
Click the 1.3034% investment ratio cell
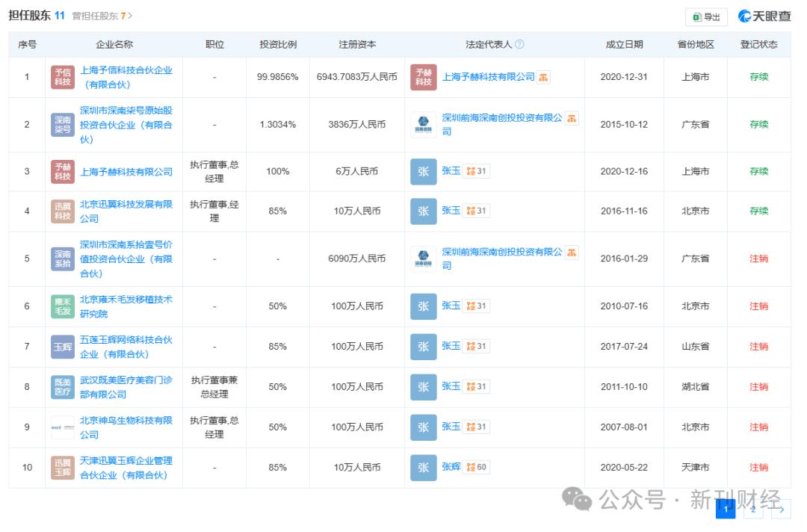click(x=278, y=125)
